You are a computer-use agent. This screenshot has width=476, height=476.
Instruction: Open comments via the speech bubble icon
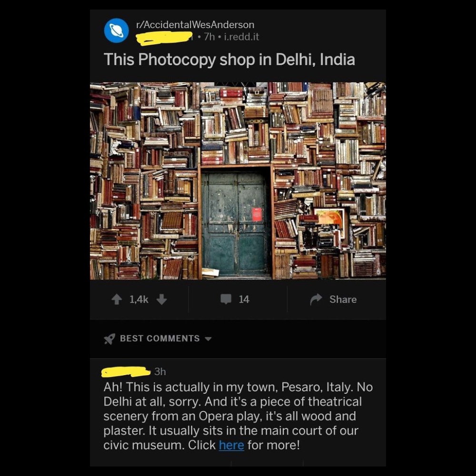(226, 299)
